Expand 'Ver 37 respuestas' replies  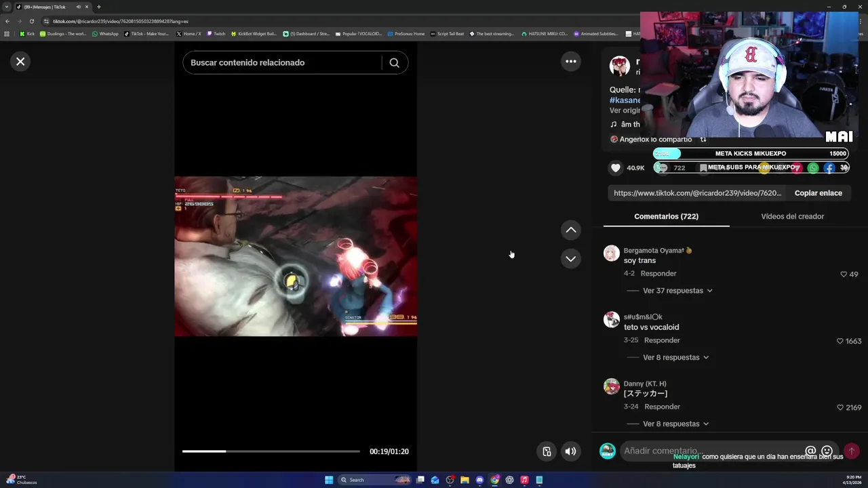pos(677,291)
